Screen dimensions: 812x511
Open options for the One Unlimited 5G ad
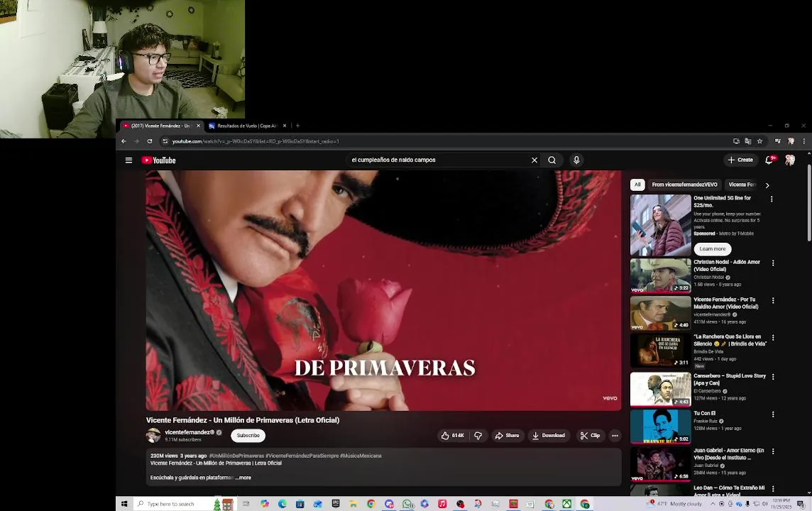click(x=772, y=199)
